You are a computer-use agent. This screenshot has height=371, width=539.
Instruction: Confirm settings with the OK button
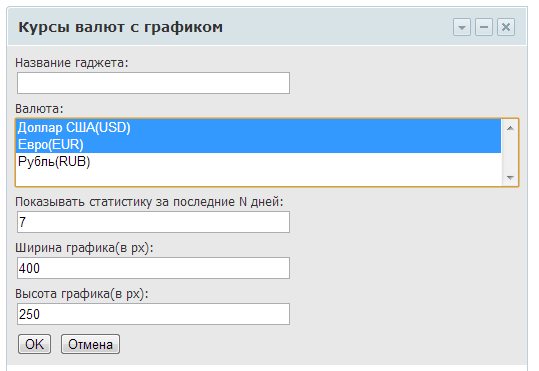pos(34,344)
